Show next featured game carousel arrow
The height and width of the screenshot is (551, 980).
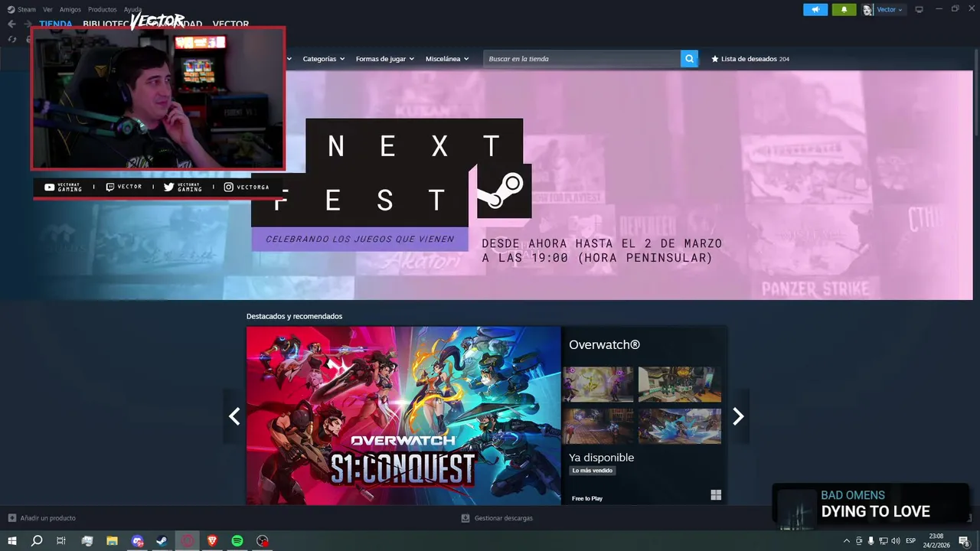pyautogui.click(x=738, y=416)
